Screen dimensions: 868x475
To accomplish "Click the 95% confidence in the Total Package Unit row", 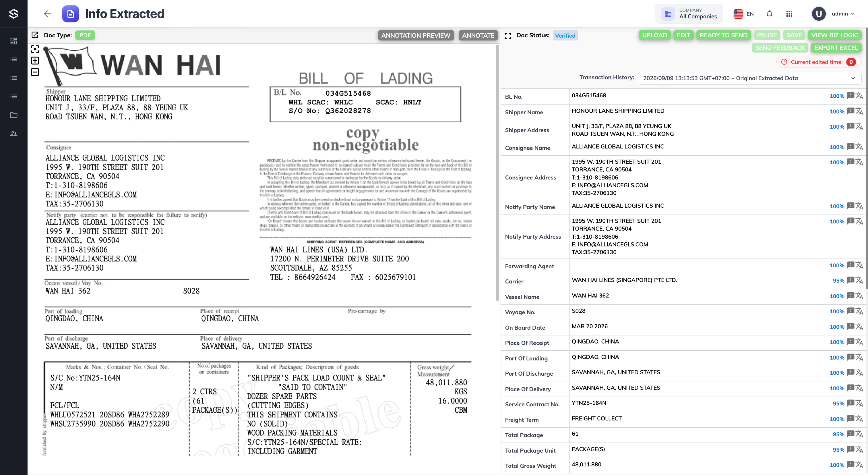I will (x=838, y=450).
